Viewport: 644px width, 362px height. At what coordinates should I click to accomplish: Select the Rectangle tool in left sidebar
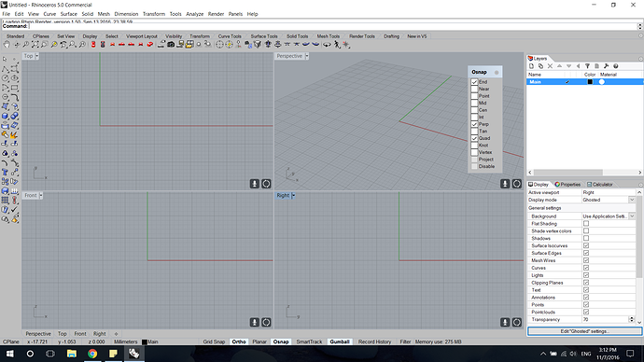coord(15,88)
